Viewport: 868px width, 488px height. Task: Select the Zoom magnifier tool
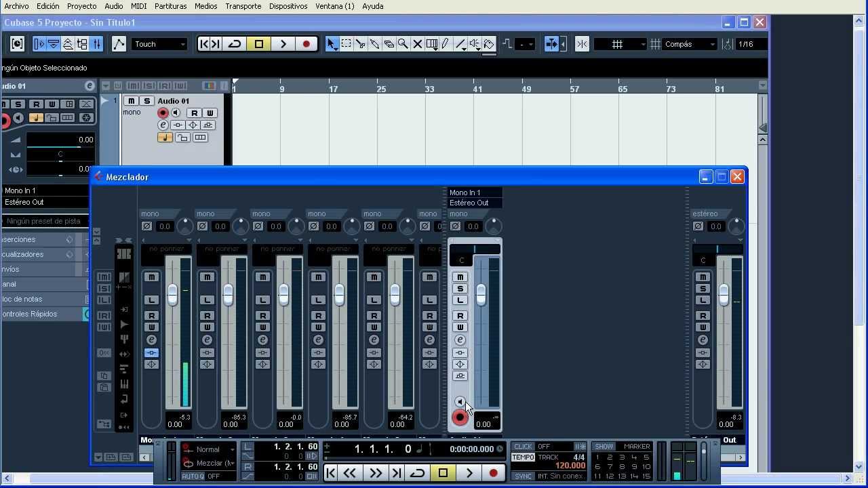click(x=403, y=44)
